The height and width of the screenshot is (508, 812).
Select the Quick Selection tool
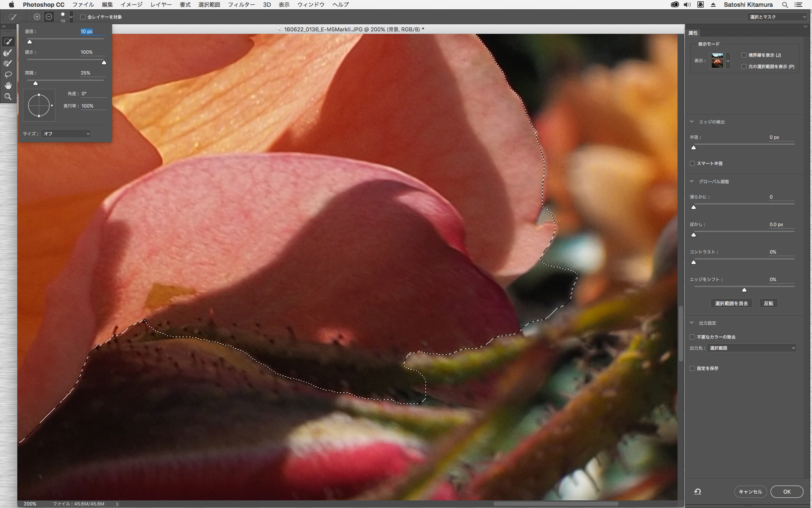click(x=8, y=41)
